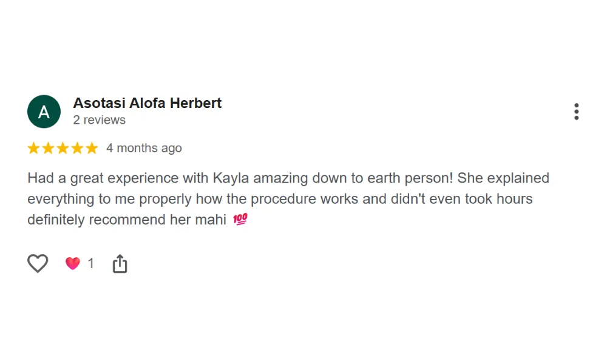Click the reaction count number 1
607x364 pixels.
point(91,263)
